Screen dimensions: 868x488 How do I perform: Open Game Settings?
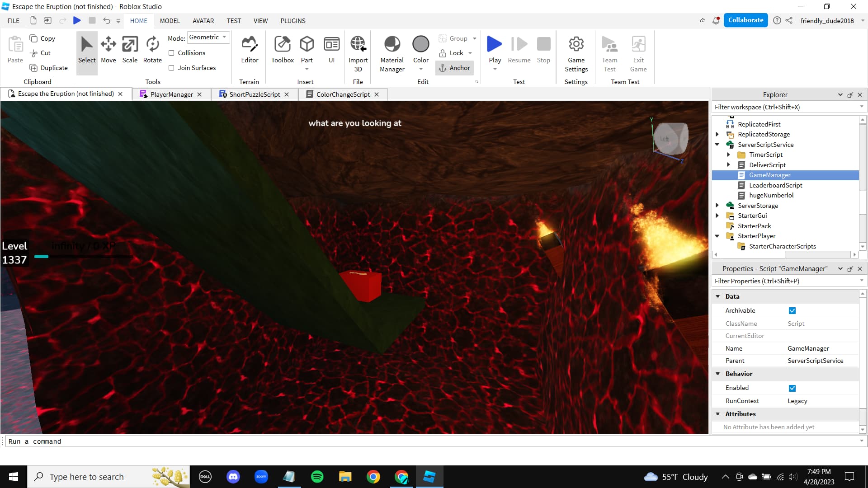(576, 53)
